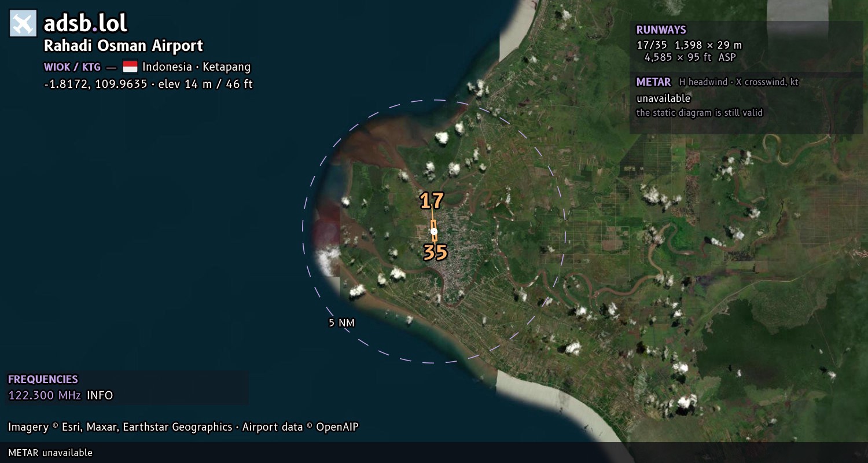868x463 pixels.
Task: Click the headwind crosswind legend text
Action: click(x=739, y=82)
